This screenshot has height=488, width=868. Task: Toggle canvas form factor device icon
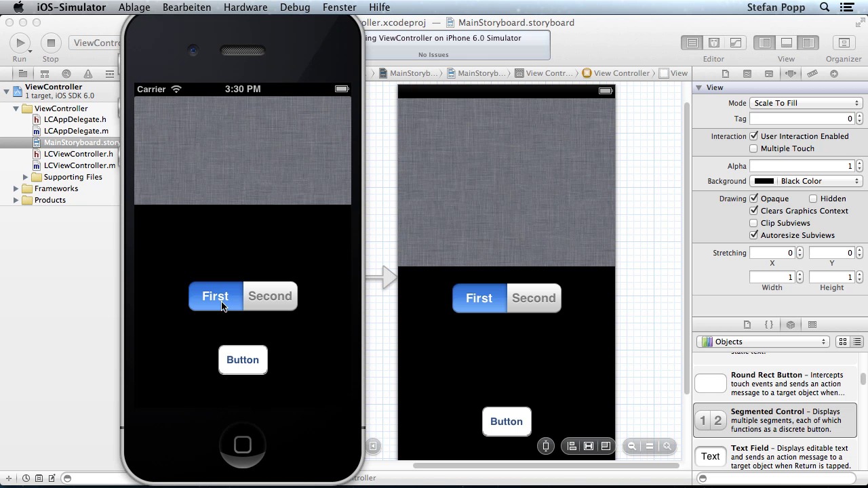pyautogui.click(x=546, y=446)
